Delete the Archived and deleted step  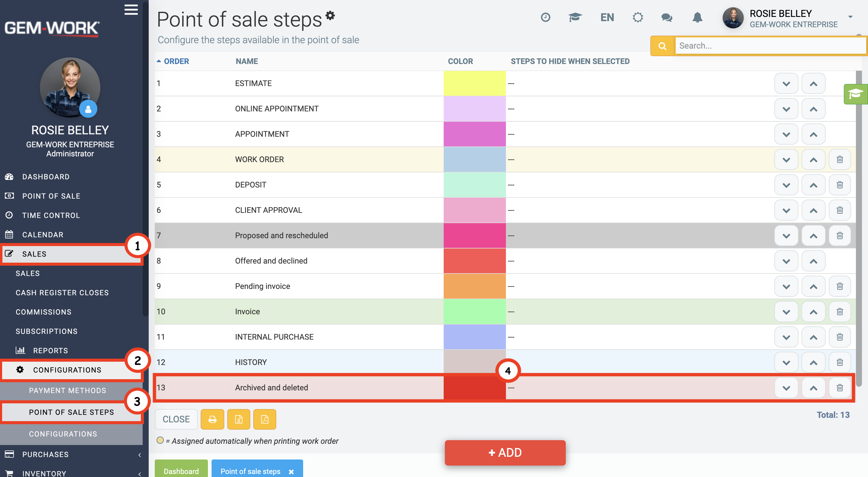point(839,387)
